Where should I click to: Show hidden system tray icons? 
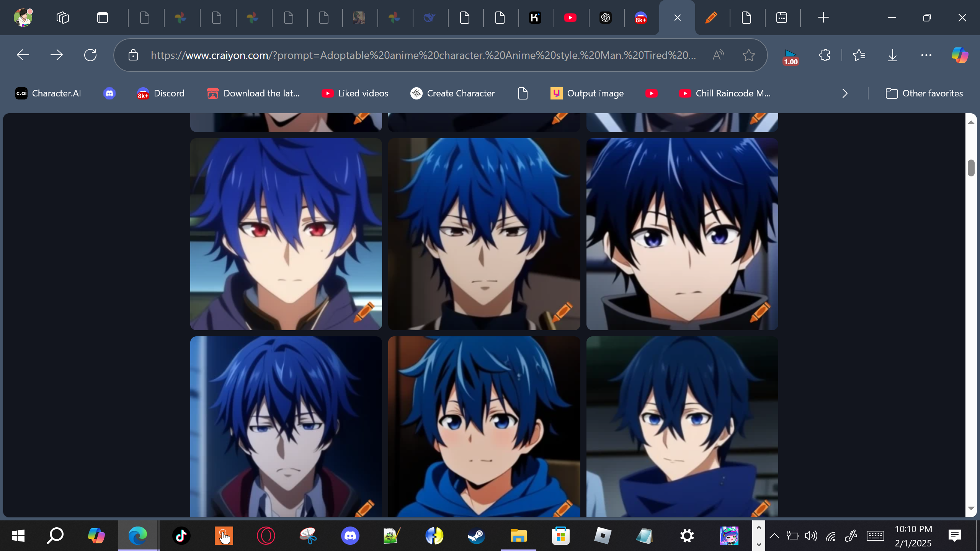pyautogui.click(x=774, y=536)
